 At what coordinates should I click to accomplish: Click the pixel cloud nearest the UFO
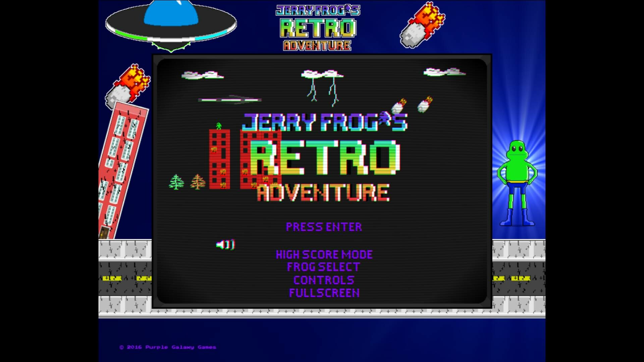(203, 75)
